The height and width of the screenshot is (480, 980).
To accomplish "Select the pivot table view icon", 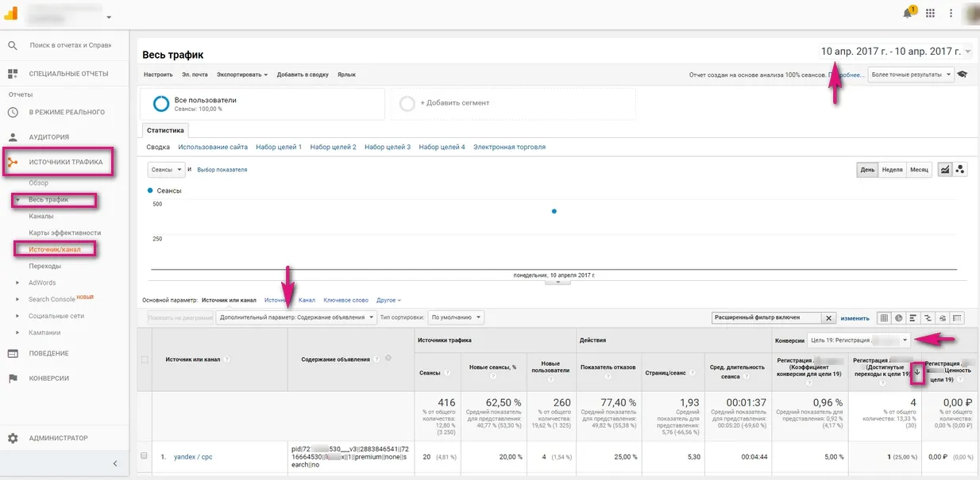I will coord(957,318).
